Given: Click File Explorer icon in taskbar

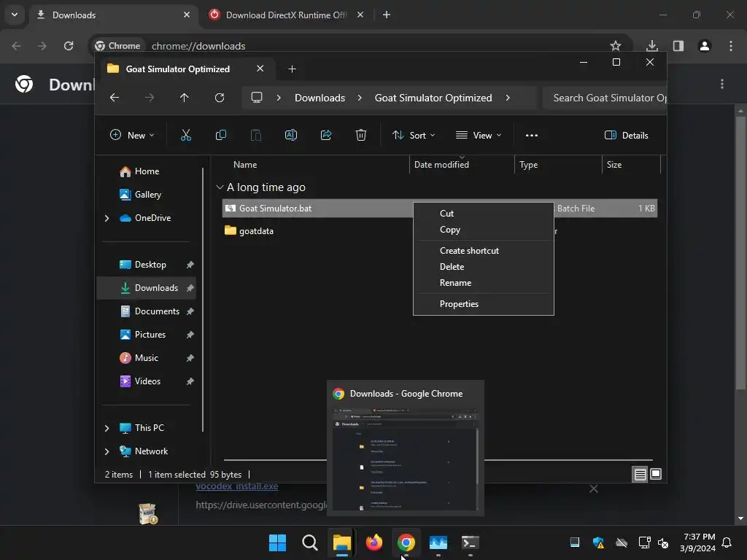Looking at the screenshot, I should pos(341,542).
